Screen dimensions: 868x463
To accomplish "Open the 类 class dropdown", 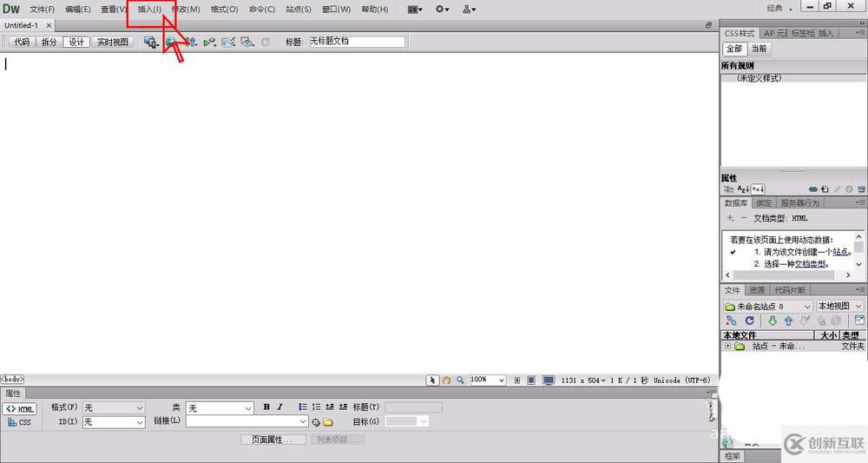I will pos(220,408).
